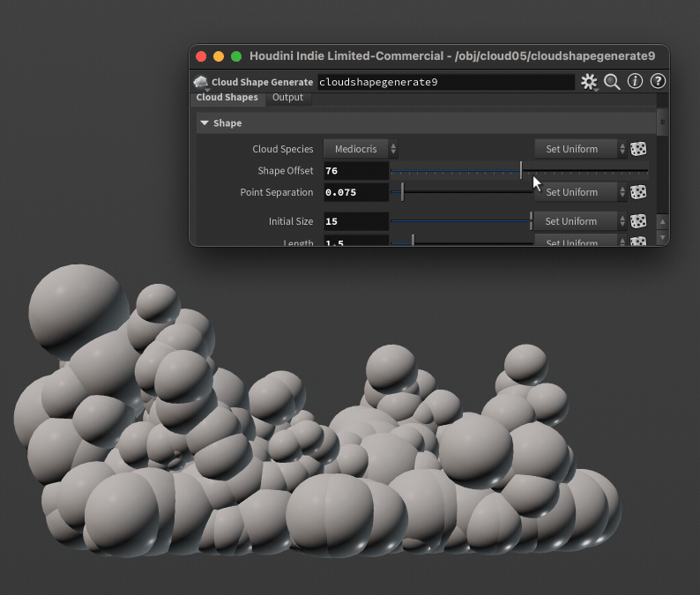Maximize window with the green button
The width and height of the screenshot is (700, 595).
click(x=236, y=56)
